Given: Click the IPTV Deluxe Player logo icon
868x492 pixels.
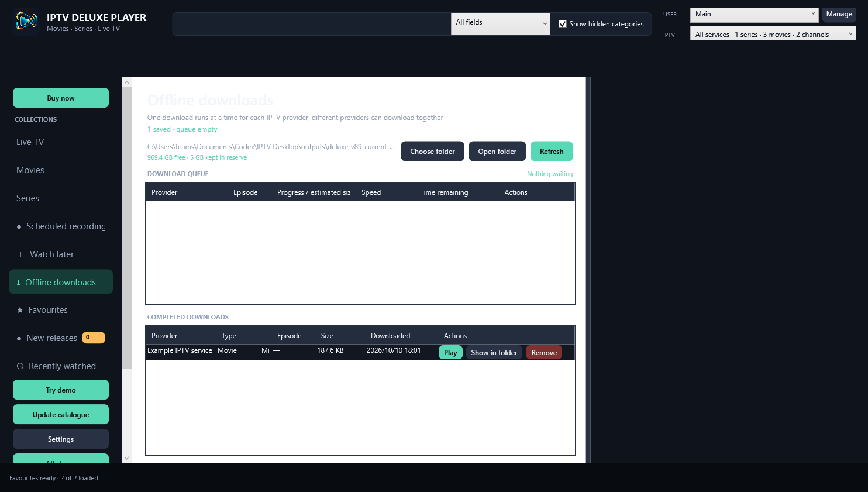Looking at the screenshot, I should point(25,22).
